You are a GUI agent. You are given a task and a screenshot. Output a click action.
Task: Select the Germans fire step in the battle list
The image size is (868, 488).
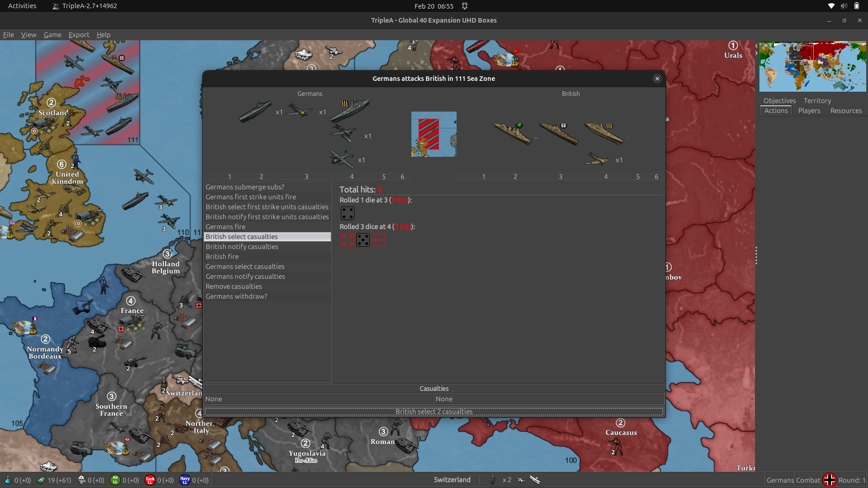pyautogui.click(x=226, y=226)
